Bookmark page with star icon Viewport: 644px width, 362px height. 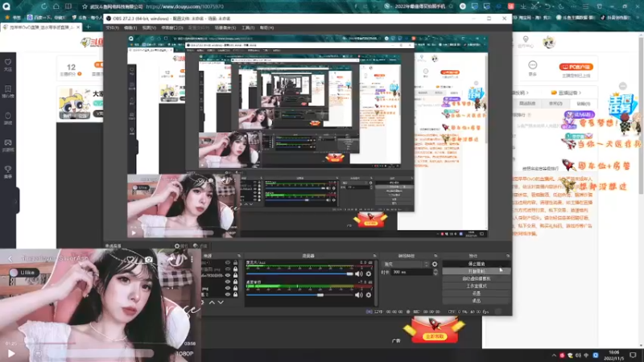click(85, 6)
